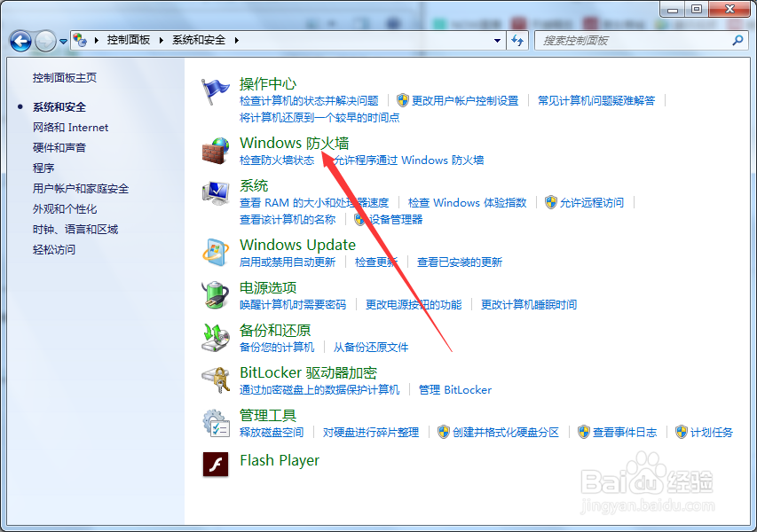Select 网络和 Internet in the sidebar

click(x=69, y=127)
